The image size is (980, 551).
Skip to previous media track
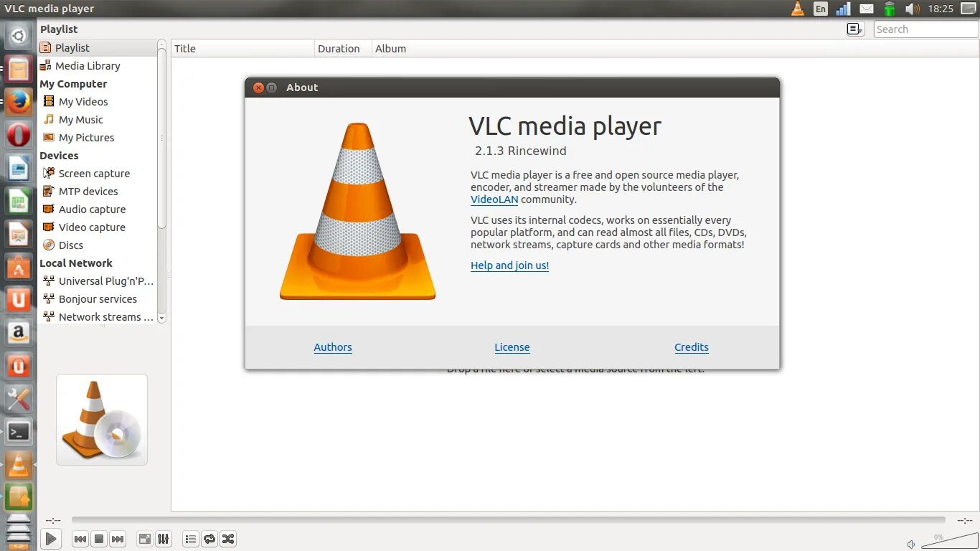pos(80,539)
